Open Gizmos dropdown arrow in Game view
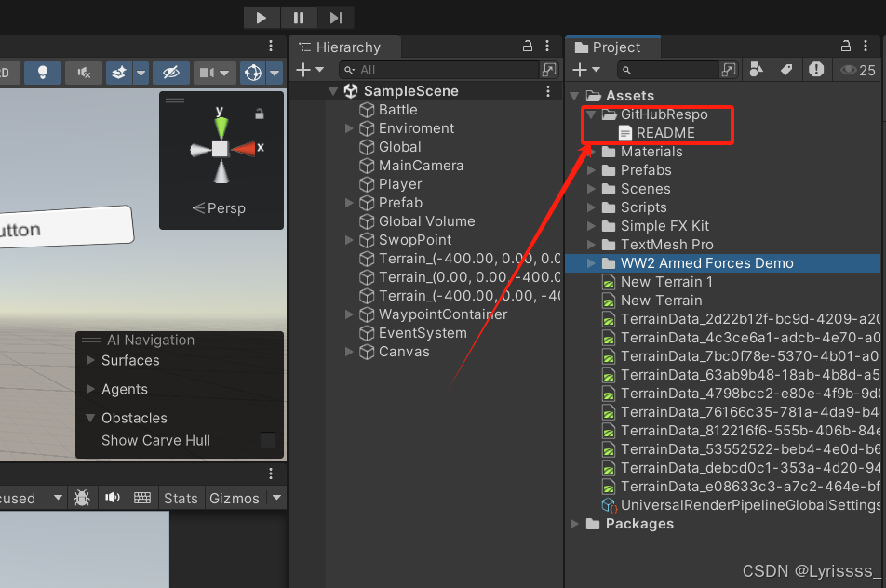The height and width of the screenshot is (588, 886). tap(276, 498)
